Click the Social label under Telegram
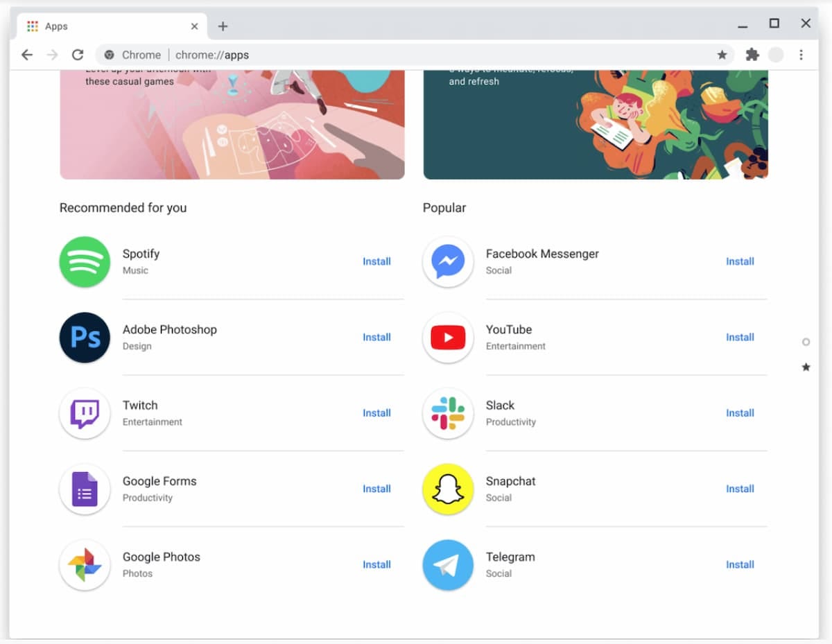Viewport: 832px width, 644px height. pos(499,573)
